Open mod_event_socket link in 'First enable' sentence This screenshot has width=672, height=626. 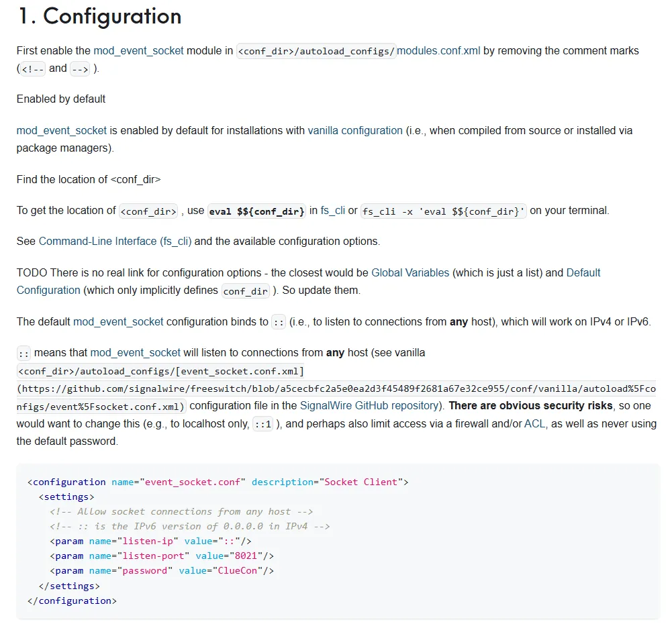tap(138, 51)
